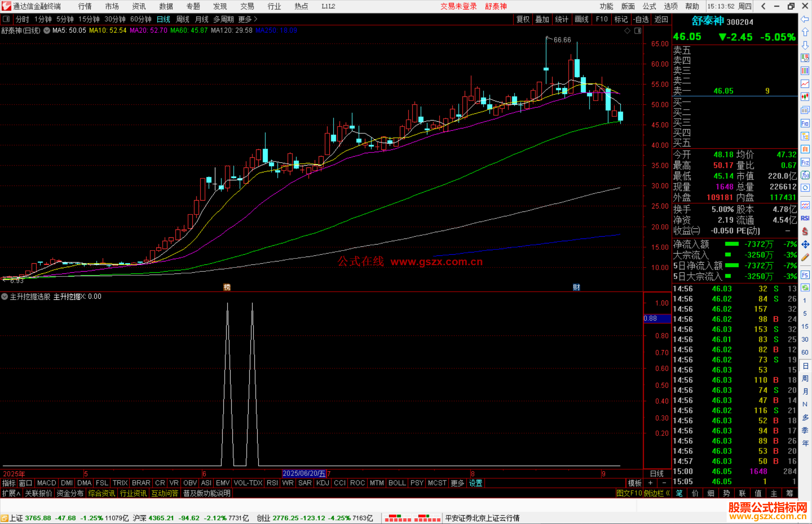Click the 复权 button
The width and height of the screenshot is (812, 524).
click(523, 19)
